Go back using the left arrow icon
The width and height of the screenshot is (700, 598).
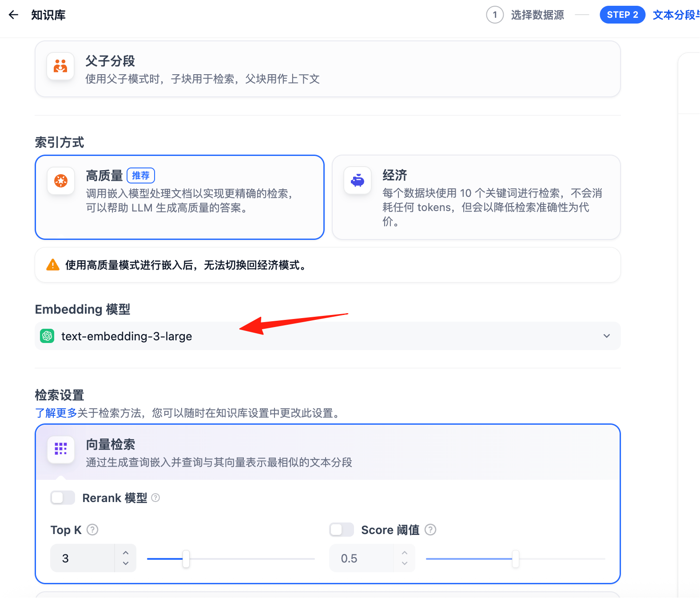[x=14, y=15]
